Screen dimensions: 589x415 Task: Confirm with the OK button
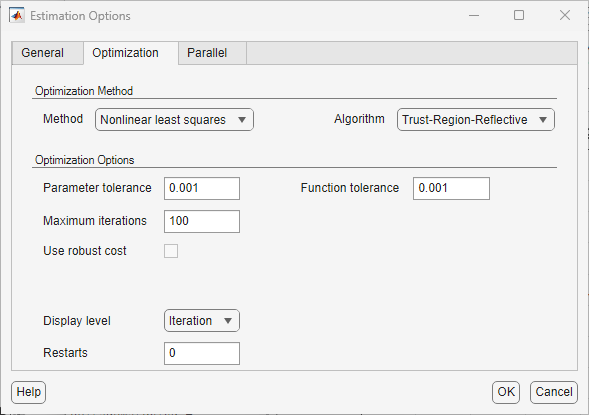point(506,392)
